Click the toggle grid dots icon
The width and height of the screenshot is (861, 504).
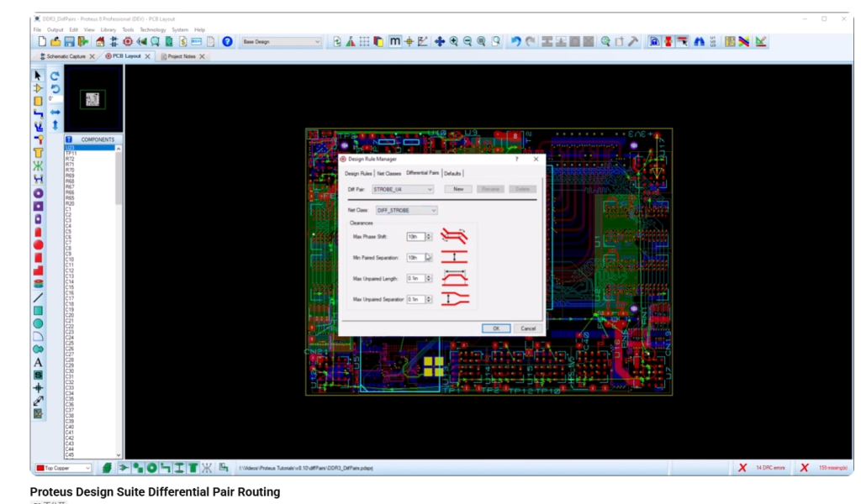[x=364, y=42]
